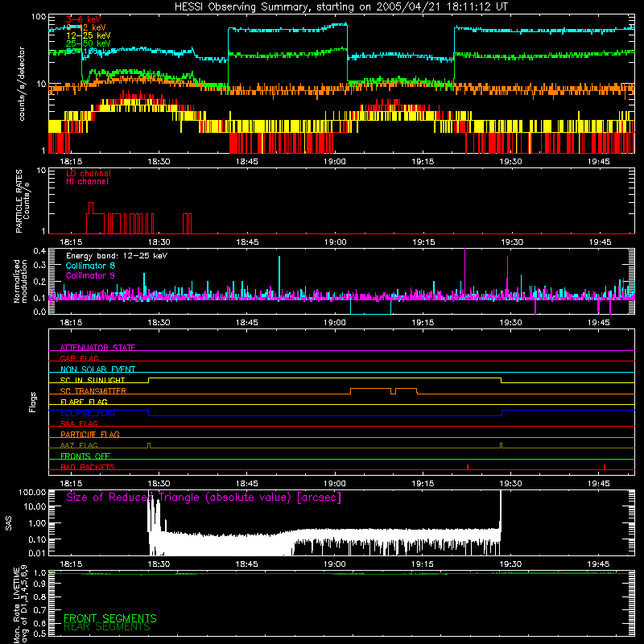Click the first red BAD PACKETS marker after 19:15

pos(468,467)
